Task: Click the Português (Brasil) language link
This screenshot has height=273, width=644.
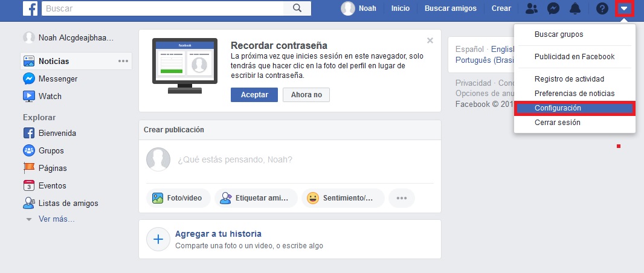Action: tap(485, 60)
